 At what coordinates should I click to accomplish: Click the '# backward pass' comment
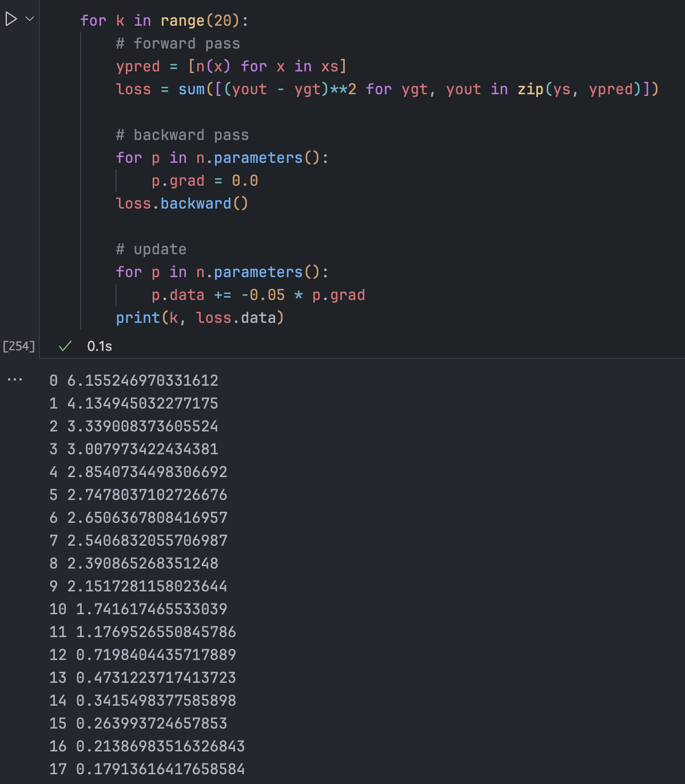(182, 135)
